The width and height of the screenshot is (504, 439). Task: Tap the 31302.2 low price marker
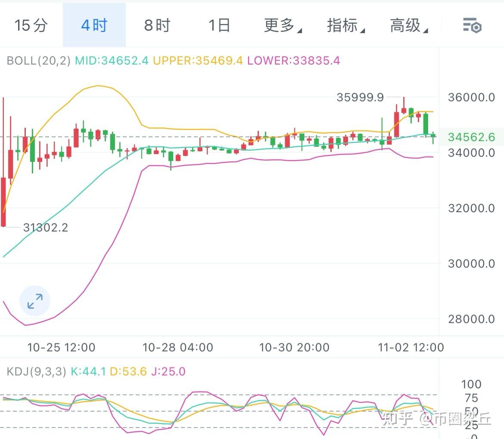point(46,227)
